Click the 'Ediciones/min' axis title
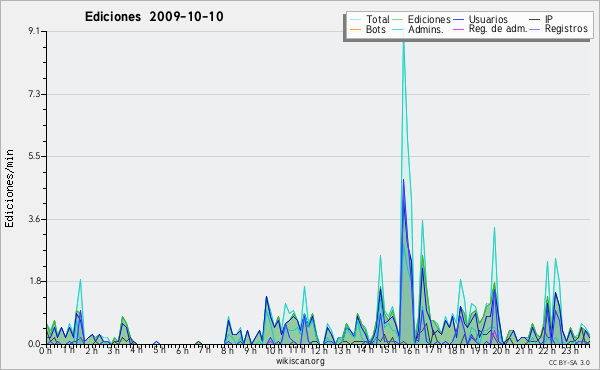 click(9, 188)
